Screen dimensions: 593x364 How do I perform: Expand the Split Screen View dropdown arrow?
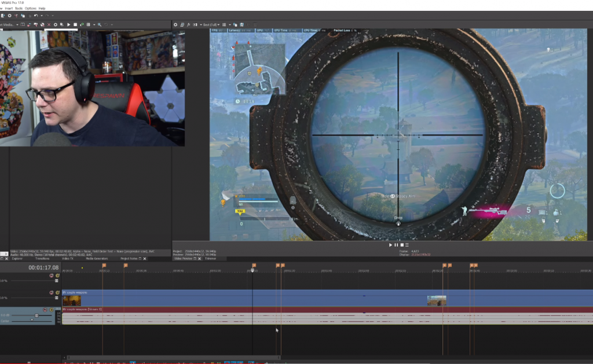200,24
